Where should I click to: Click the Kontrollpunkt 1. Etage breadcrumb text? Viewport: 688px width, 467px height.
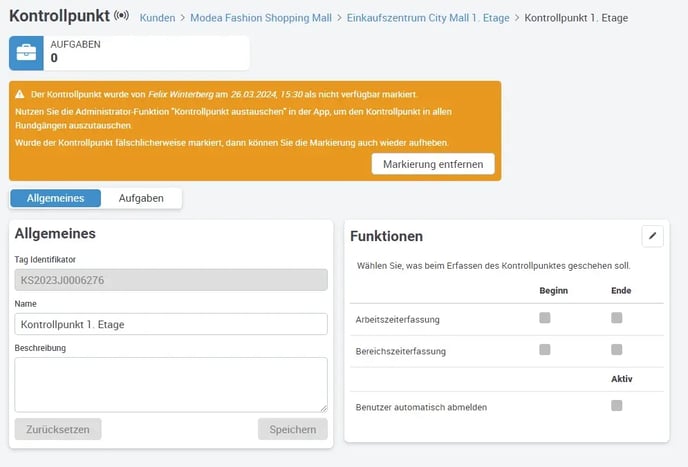pyautogui.click(x=576, y=18)
